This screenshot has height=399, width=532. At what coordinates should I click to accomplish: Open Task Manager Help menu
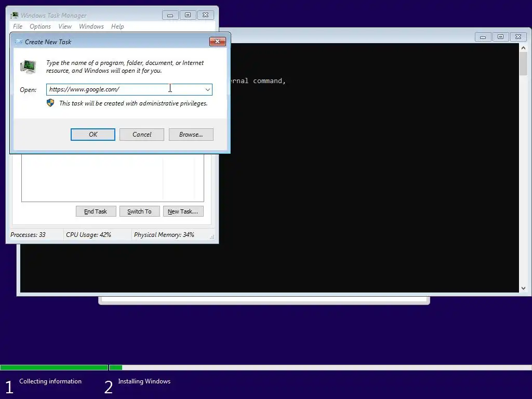tap(117, 26)
